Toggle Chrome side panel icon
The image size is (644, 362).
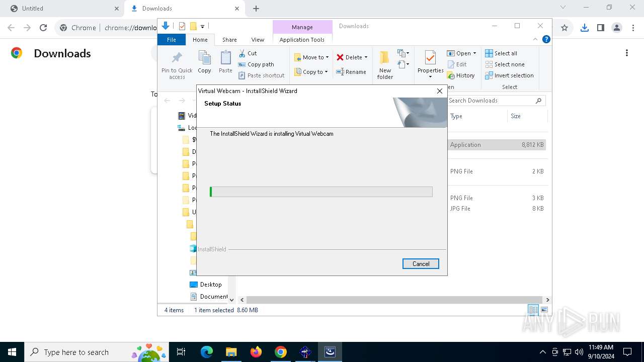click(601, 28)
